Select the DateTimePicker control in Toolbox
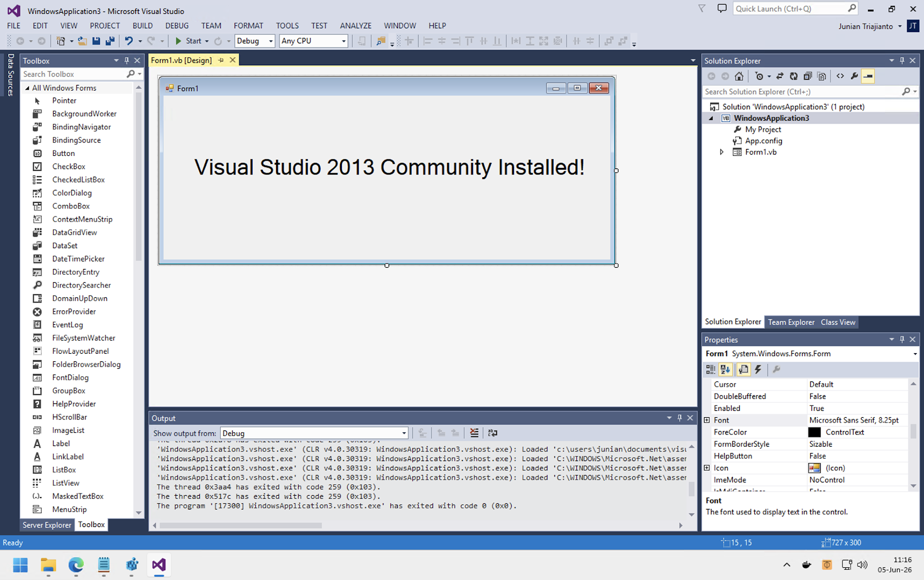Screen dimensions: 924x580 coord(79,259)
